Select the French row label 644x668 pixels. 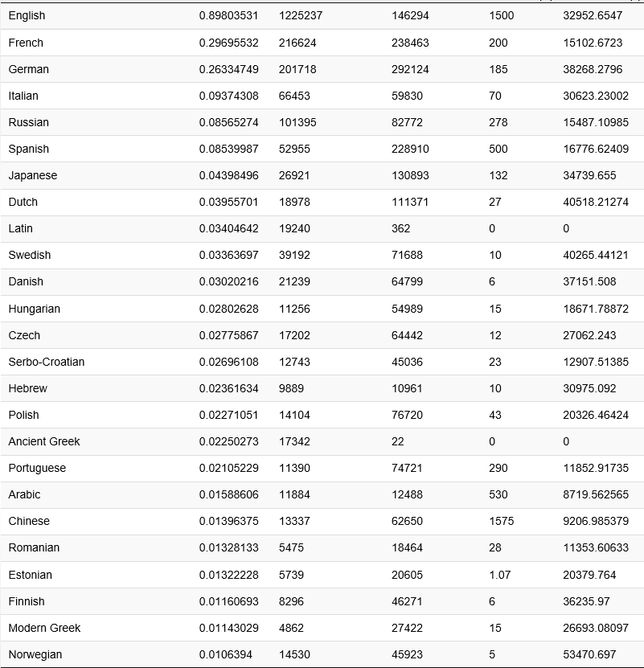click(26, 43)
